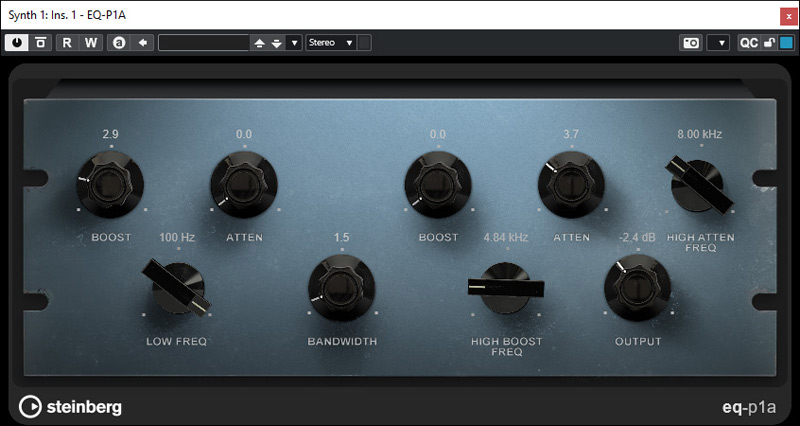This screenshot has width=800, height=426.
Task: Click the 2.9 low boost value
Action: point(110,134)
